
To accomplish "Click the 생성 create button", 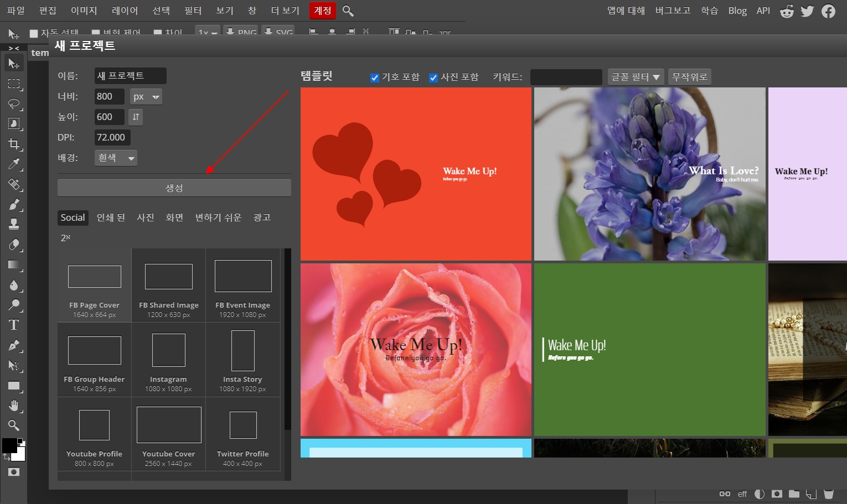I will [x=174, y=188].
